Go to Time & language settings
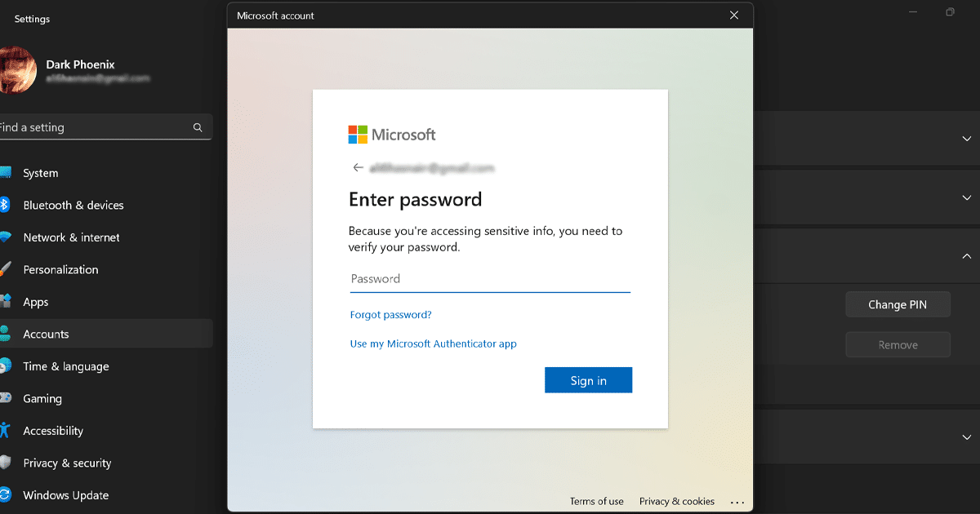 tap(65, 366)
